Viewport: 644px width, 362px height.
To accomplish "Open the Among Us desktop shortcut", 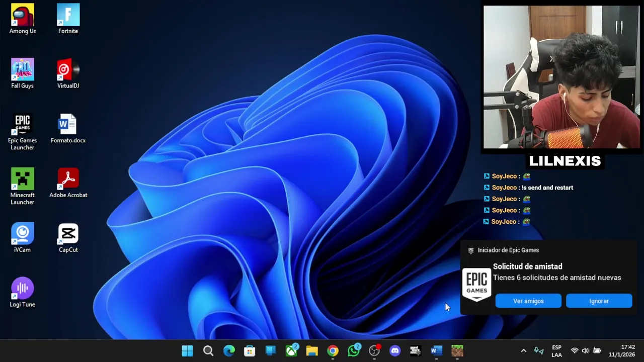I will tap(22, 19).
